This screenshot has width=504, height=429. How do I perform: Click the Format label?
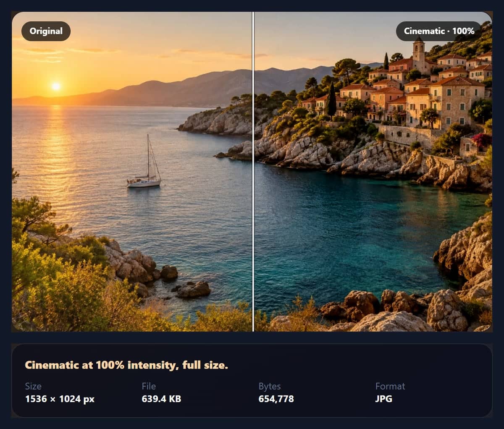(390, 386)
